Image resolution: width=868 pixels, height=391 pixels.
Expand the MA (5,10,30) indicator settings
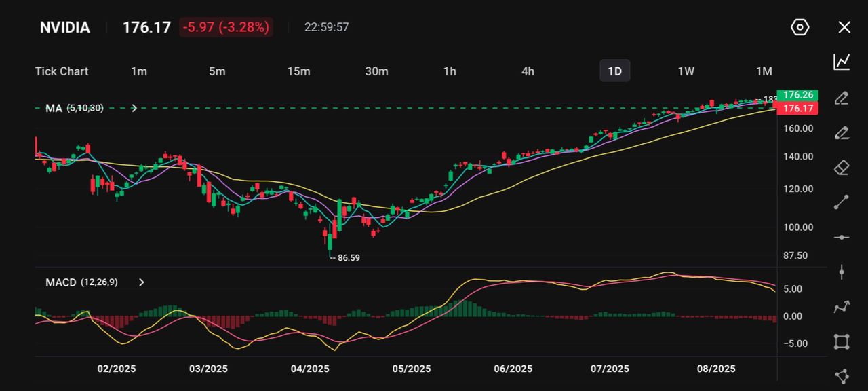(x=134, y=108)
